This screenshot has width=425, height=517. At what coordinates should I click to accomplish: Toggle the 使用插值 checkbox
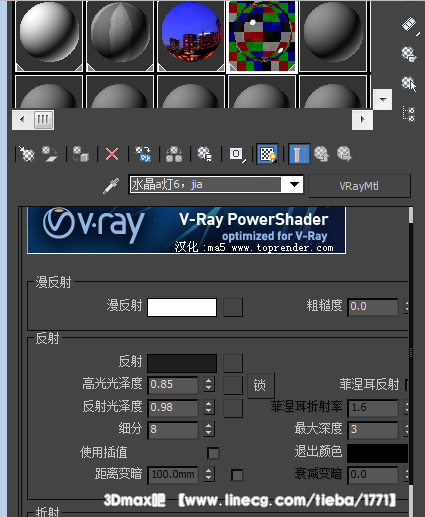(213, 453)
